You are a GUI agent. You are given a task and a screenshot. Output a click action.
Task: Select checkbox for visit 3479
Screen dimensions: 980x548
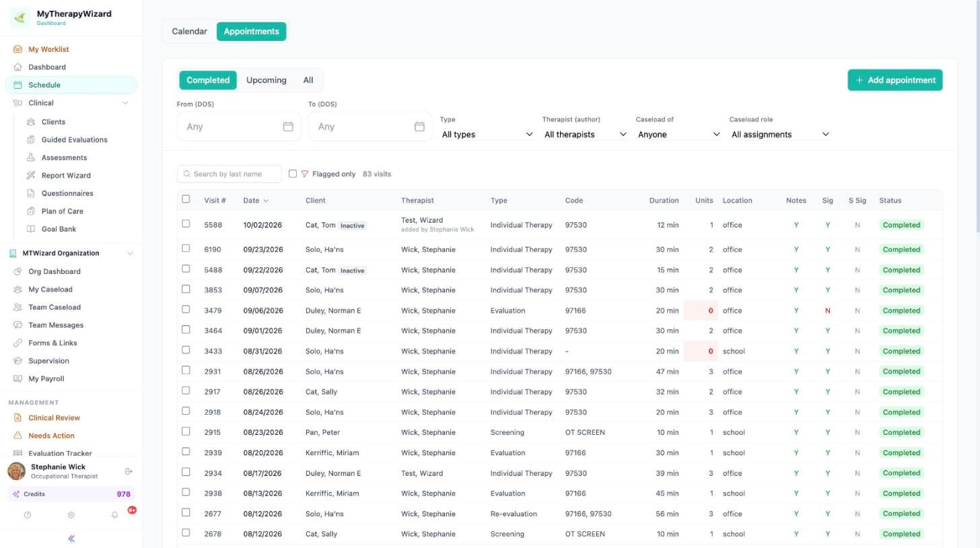tap(186, 309)
